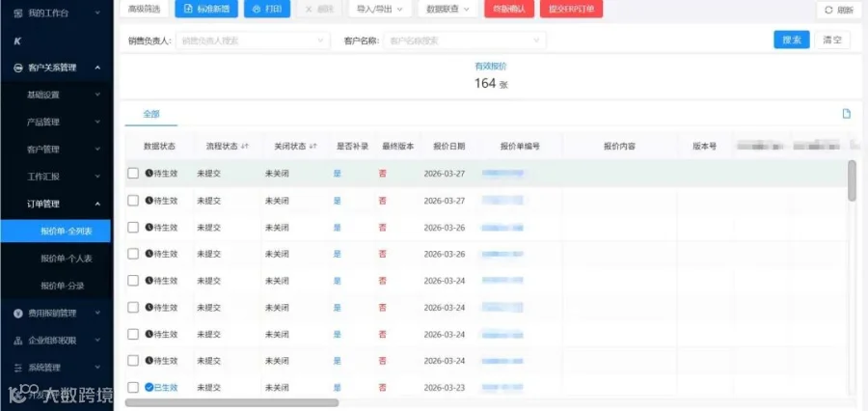Click the 系统管理 sidebar icon

click(18, 368)
